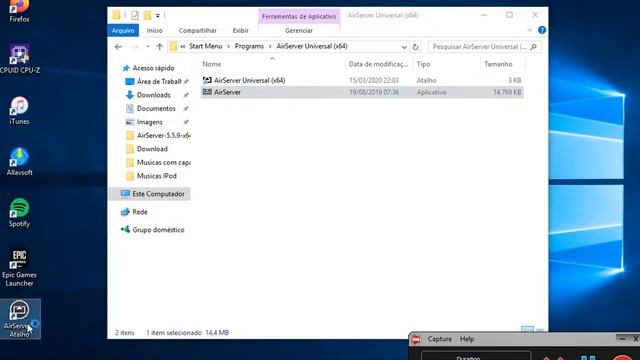Open Downloads in the sidebar
Image resolution: width=640 pixels, height=360 pixels.
(x=153, y=95)
